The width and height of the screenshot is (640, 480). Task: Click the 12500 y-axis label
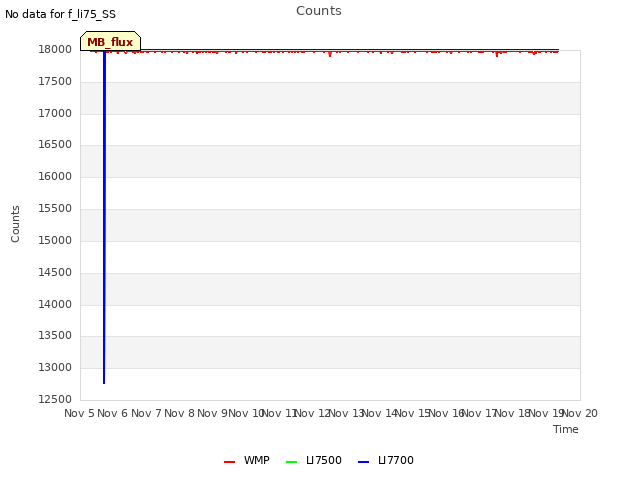[x=55, y=399]
